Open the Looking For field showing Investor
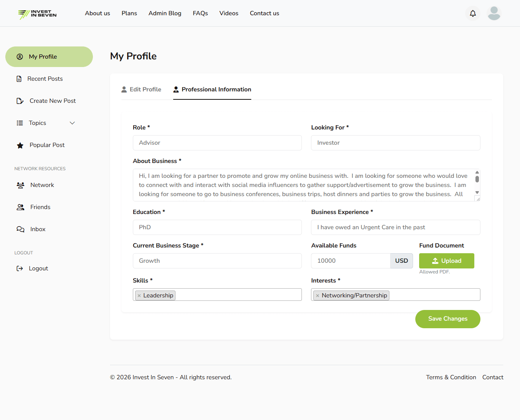This screenshot has height=420, width=520. pyautogui.click(x=395, y=143)
